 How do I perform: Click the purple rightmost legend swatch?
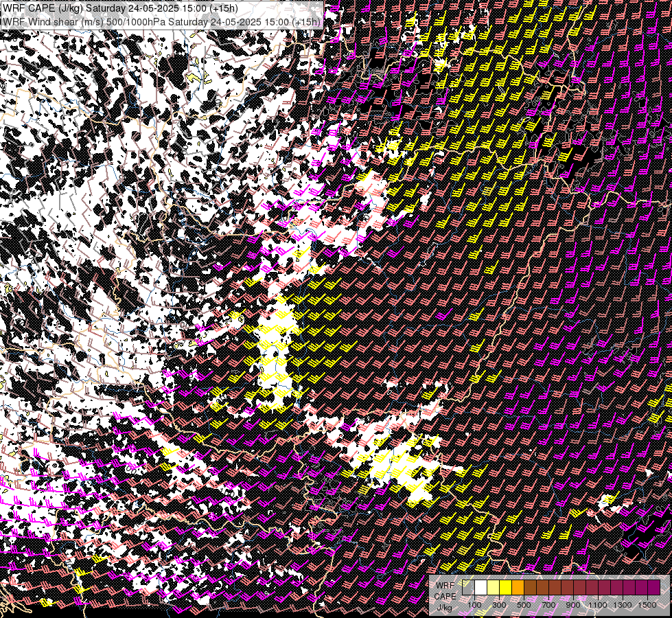pos(654,588)
